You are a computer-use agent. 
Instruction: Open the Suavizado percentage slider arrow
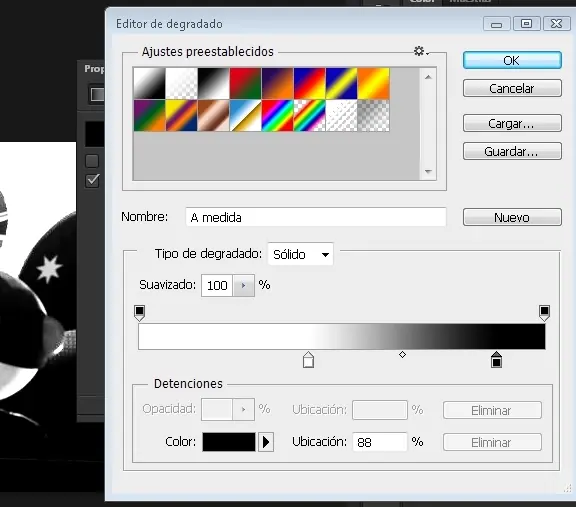pyautogui.click(x=243, y=285)
